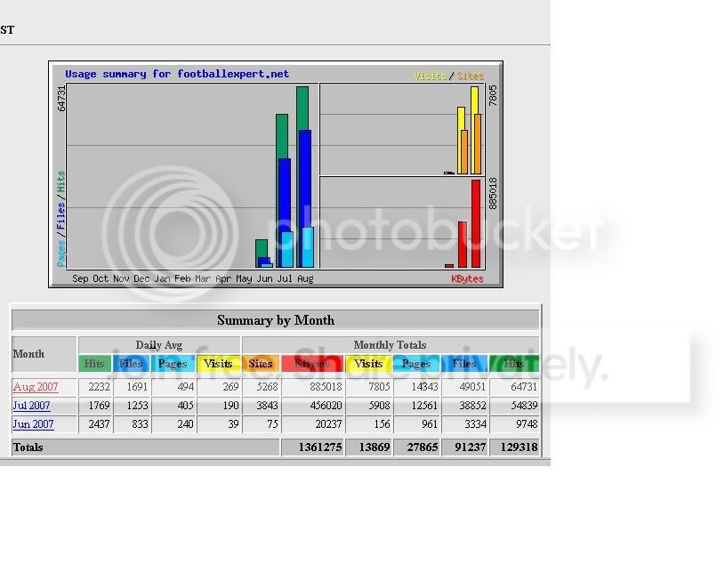
Task: Click the cyan Daily Avg Pages header
Action: click(x=173, y=364)
